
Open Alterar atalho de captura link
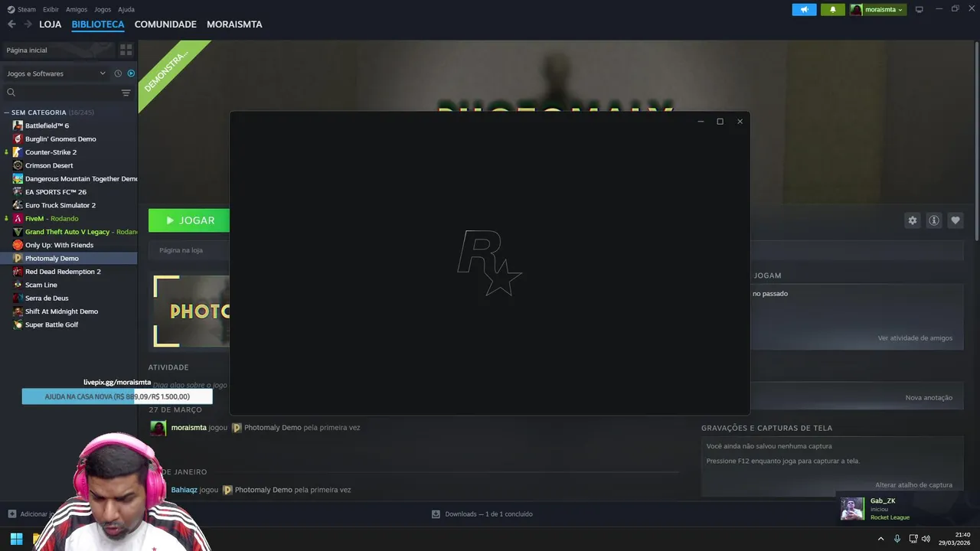(x=913, y=485)
